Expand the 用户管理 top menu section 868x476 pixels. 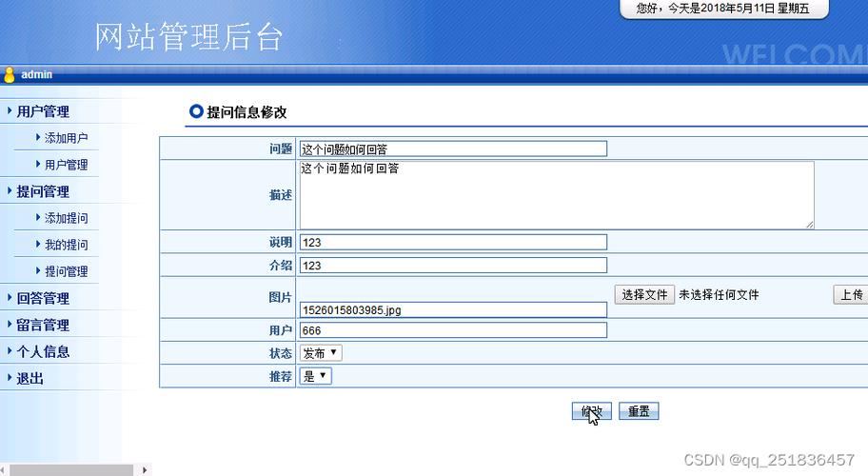coord(43,111)
